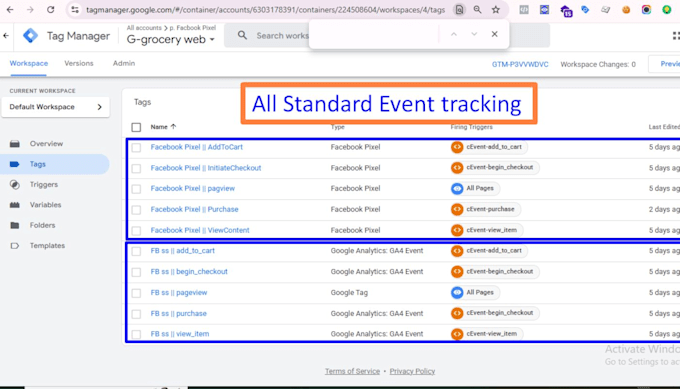Sort by the Firing Triggers column header

pos(471,127)
